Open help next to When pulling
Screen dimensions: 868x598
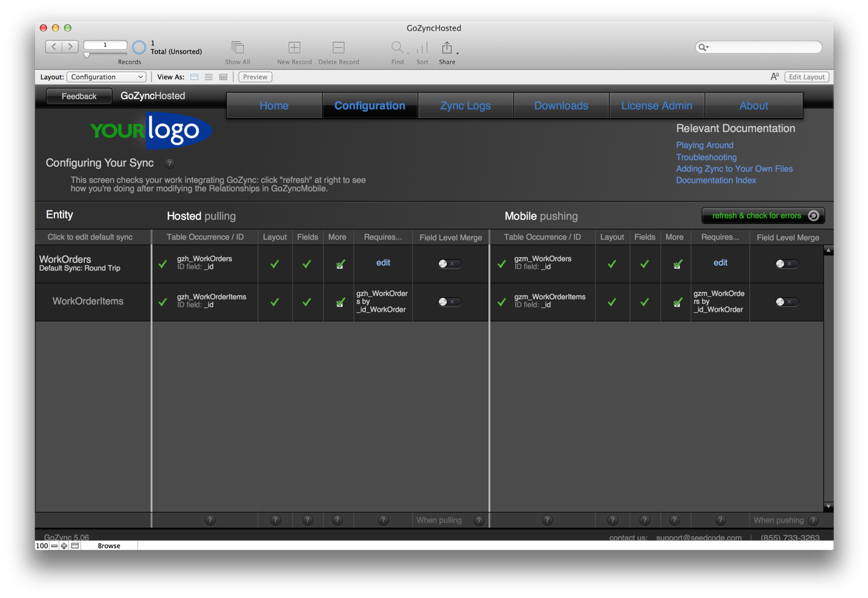(x=479, y=520)
